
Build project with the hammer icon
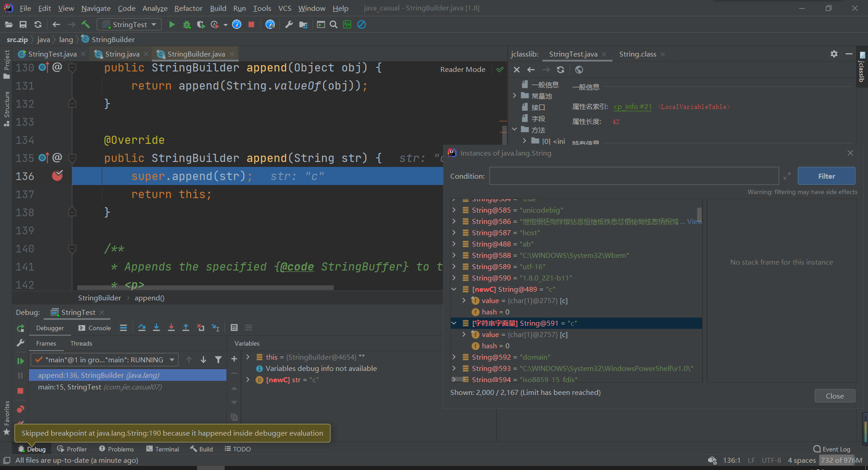(86, 24)
